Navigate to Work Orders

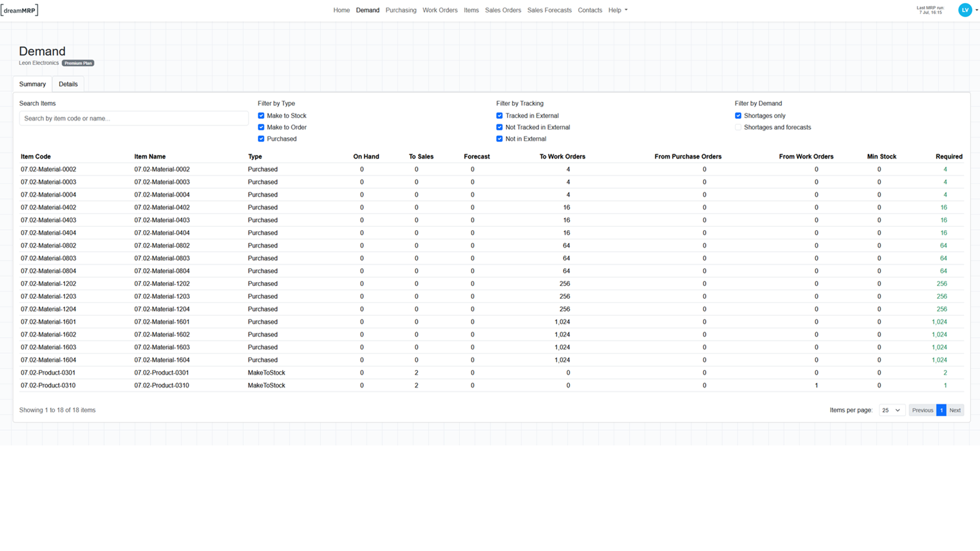tap(440, 10)
